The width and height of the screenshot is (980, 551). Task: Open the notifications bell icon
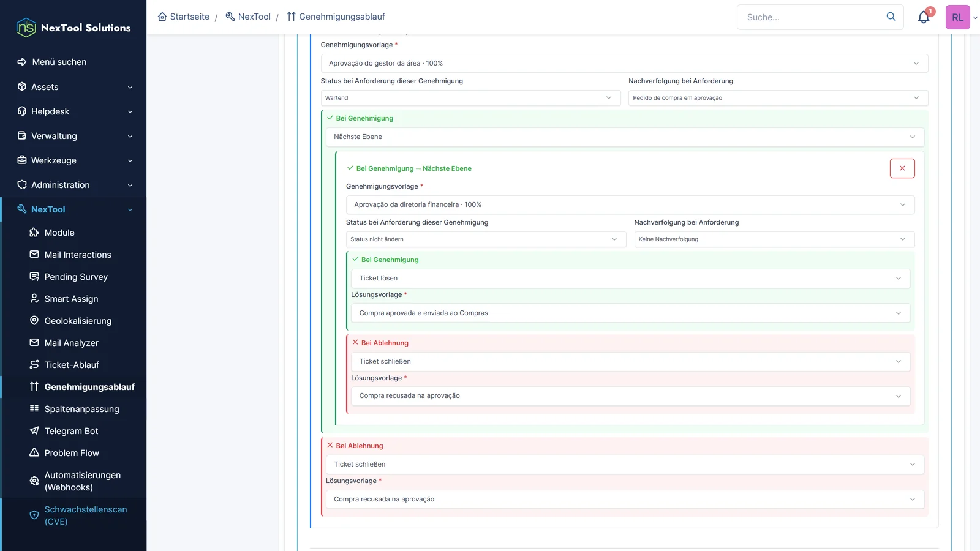924,17
